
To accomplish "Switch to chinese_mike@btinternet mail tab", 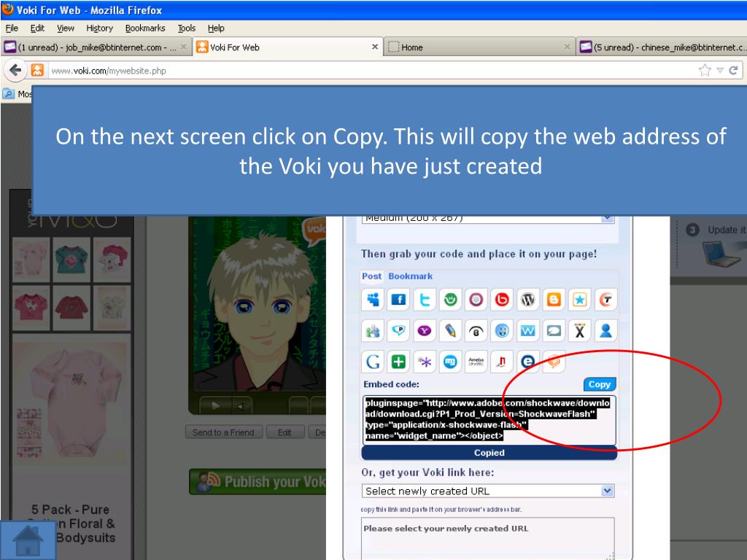I will [x=662, y=47].
